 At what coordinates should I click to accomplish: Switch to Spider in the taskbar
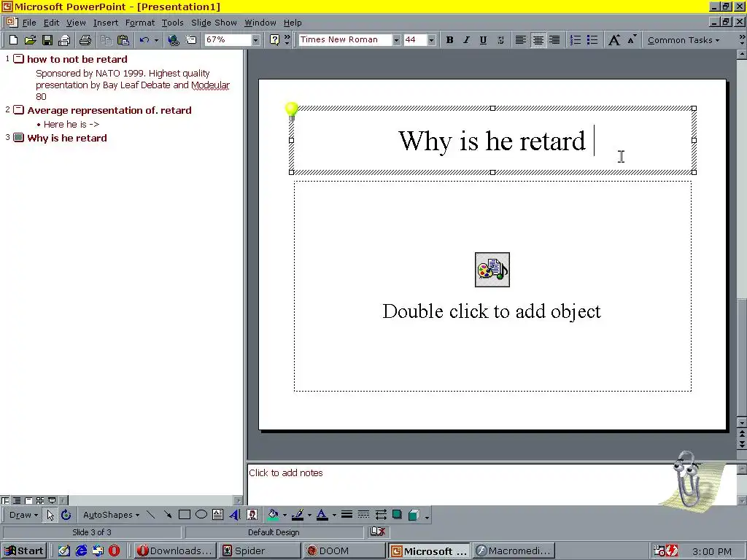[x=260, y=551]
